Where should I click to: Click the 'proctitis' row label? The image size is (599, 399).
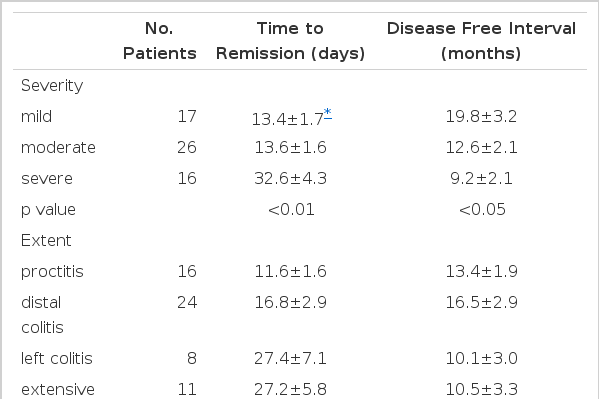coord(52,272)
